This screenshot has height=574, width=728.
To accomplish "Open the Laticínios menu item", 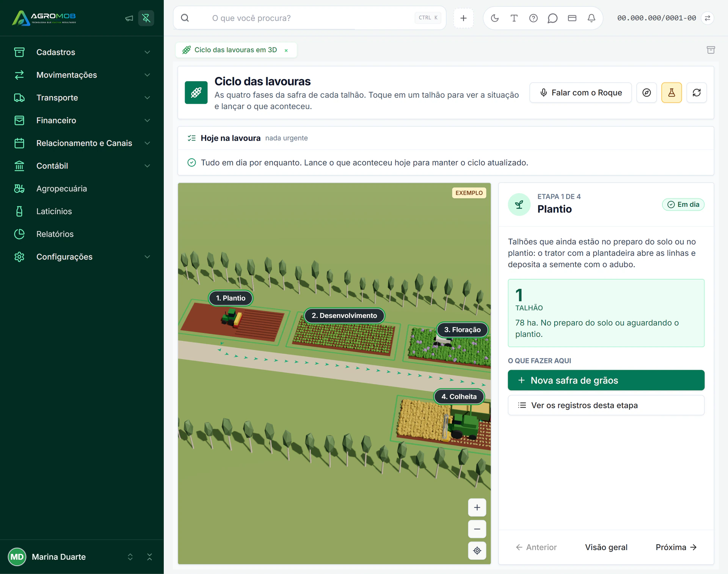I will point(82,211).
